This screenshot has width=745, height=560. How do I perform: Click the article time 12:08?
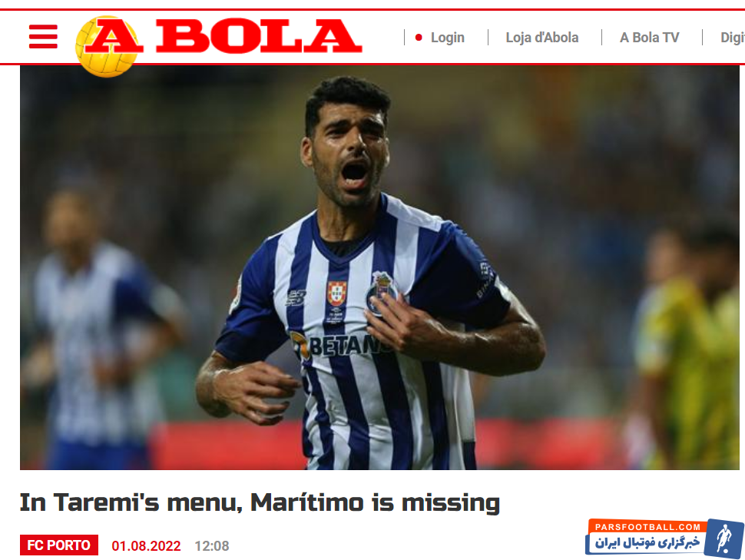pyautogui.click(x=212, y=545)
